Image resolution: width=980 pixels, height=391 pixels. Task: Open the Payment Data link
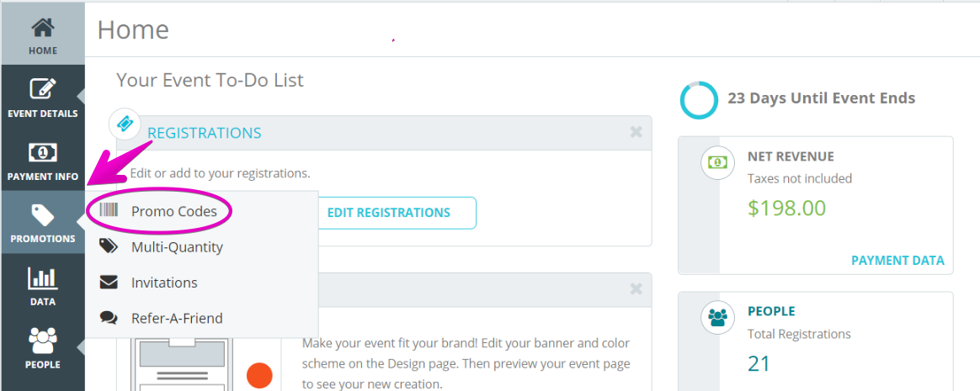click(897, 261)
